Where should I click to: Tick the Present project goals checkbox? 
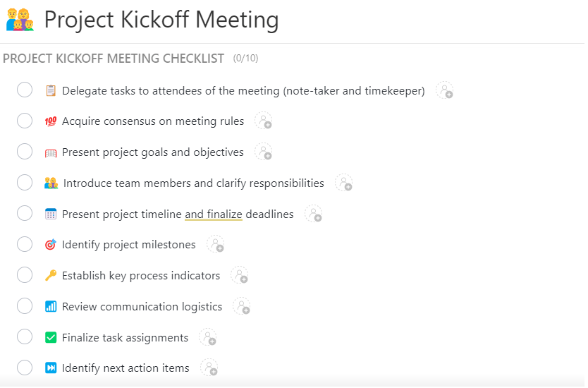(25, 152)
